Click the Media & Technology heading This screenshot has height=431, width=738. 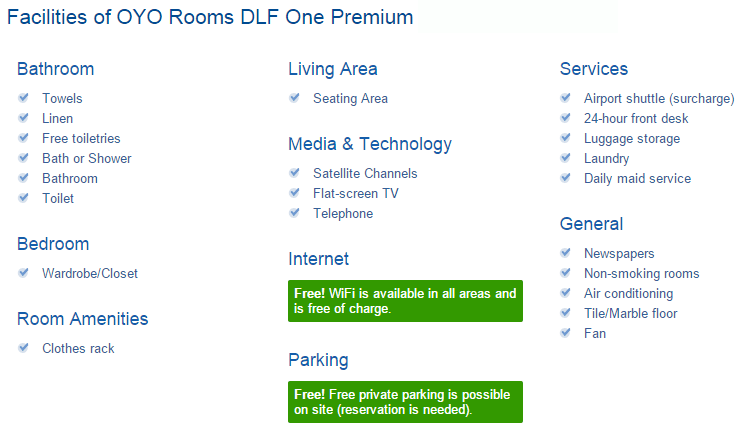click(x=370, y=144)
